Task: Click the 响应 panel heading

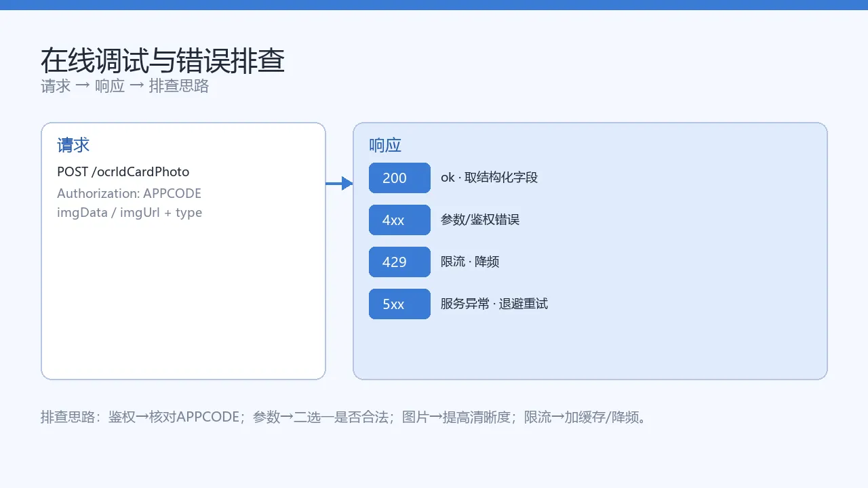Action: pyautogui.click(x=385, y=145)
